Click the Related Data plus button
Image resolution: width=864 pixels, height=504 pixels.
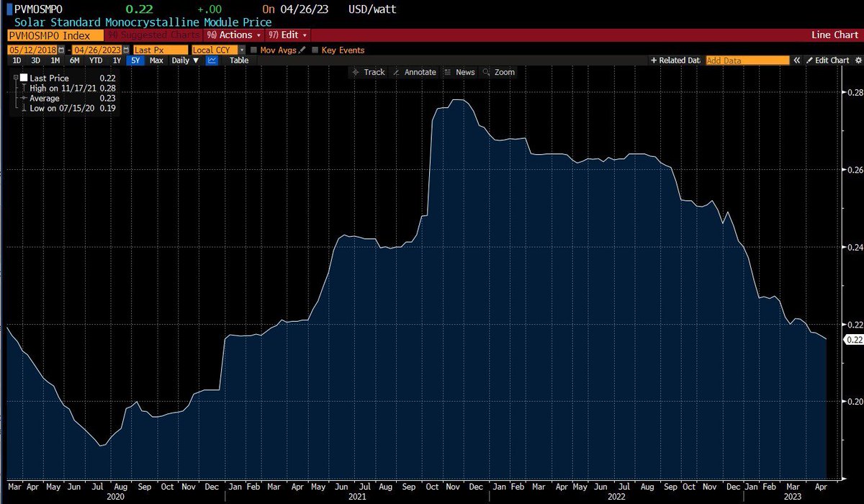tap(675, 60)
